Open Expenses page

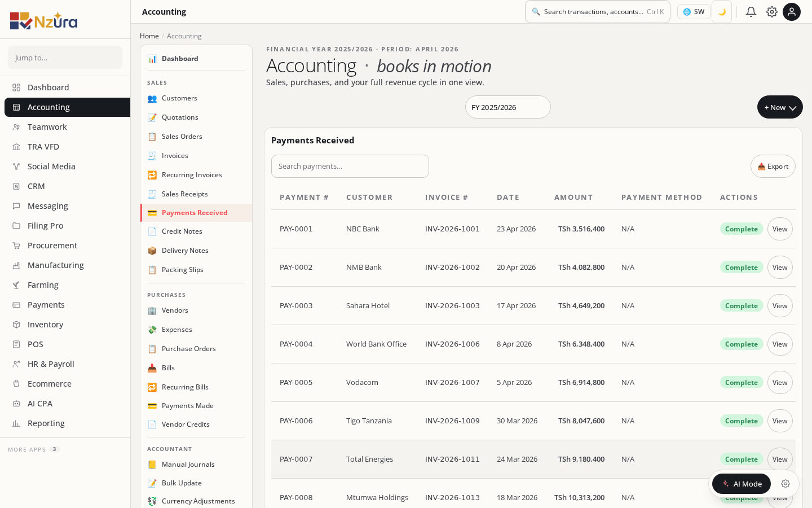[196, 330]
